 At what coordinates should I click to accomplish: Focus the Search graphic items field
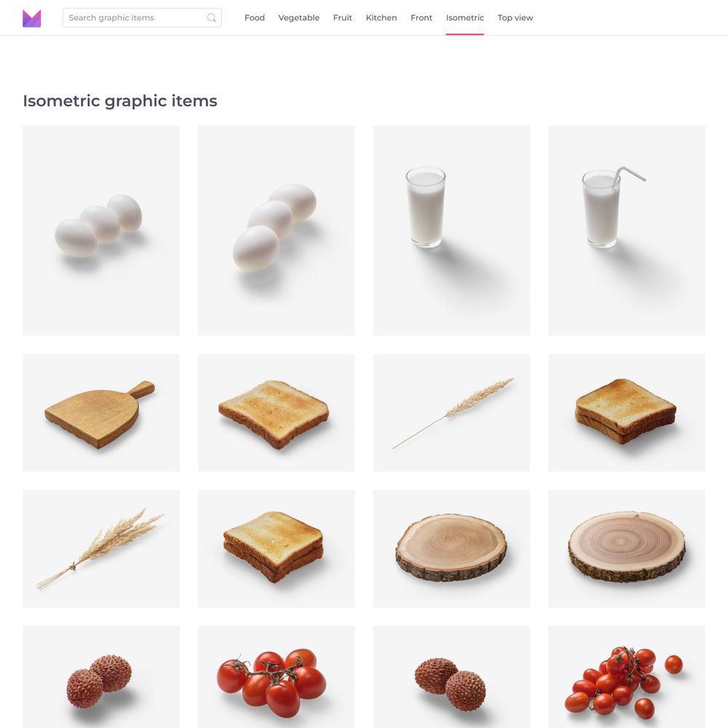[x=142, y=17]
